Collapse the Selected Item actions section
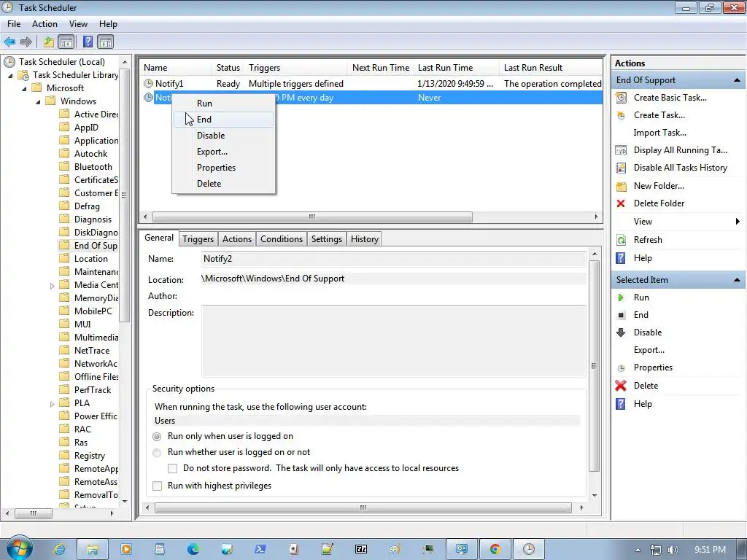 coord(737,280)
